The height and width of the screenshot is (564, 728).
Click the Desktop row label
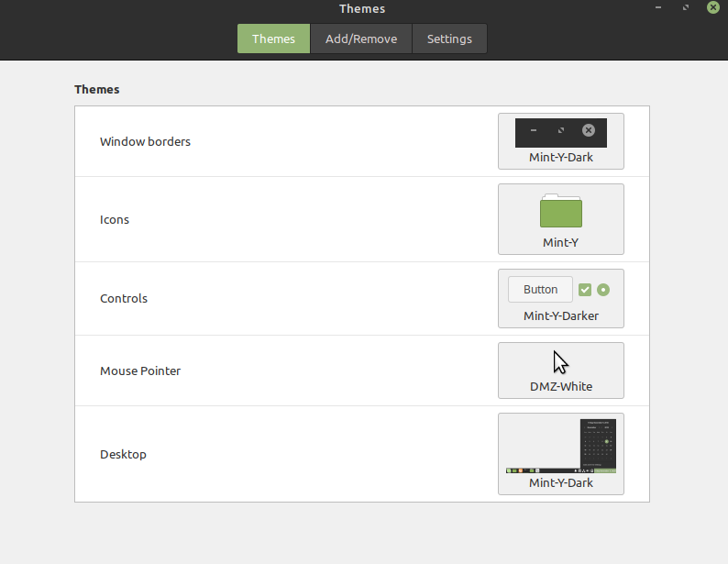(x=123, y=455)
